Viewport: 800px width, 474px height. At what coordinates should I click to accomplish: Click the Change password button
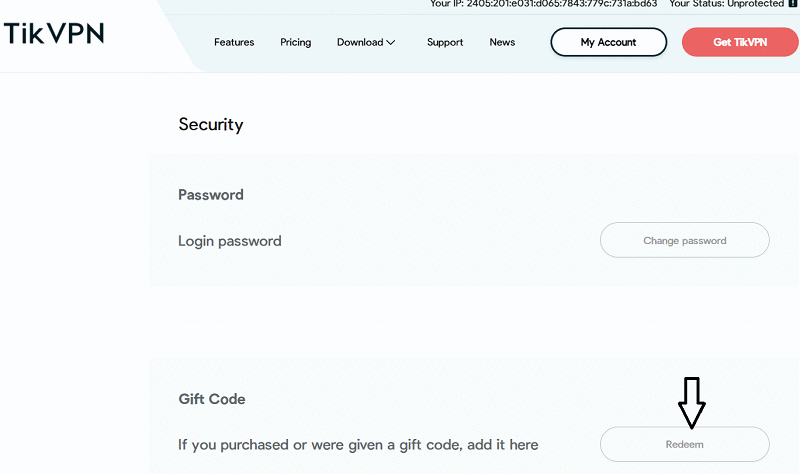[684, 240]
